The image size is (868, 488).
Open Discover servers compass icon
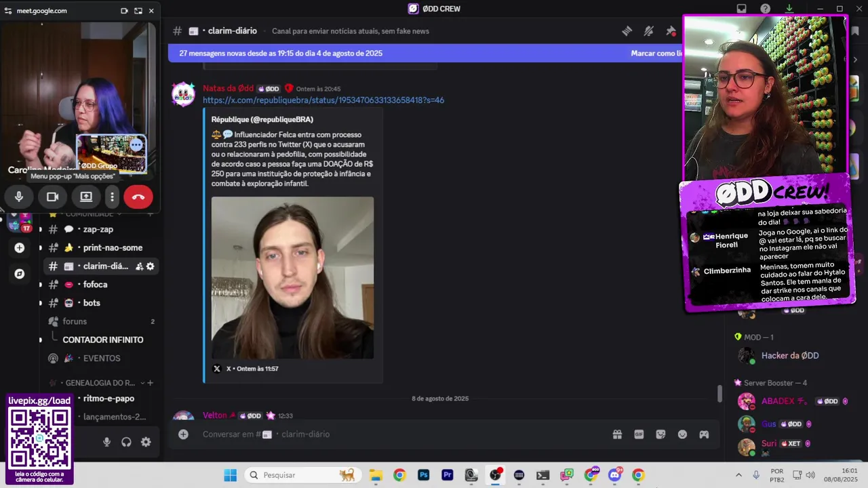pyautogui.click(x=19, y=274)
